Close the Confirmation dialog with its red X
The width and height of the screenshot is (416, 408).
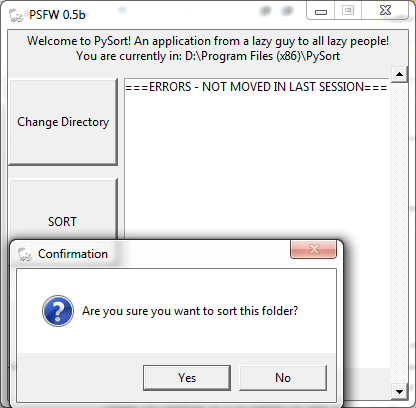coord(314,249)
